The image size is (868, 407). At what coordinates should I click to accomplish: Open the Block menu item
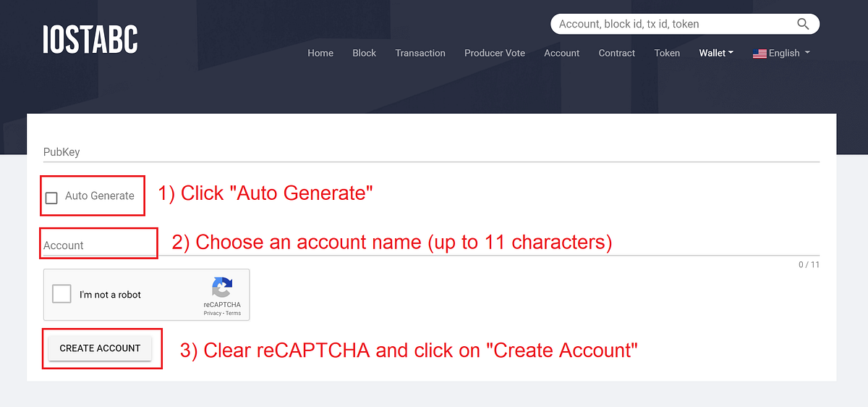(x=365, y=53)
